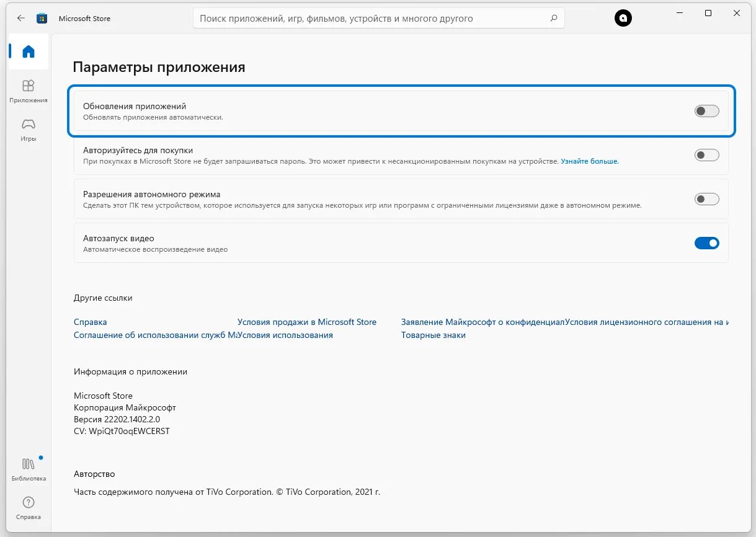Open the user account avatar
The width and height of the screenshot is (756, 537).
[623, 19]
